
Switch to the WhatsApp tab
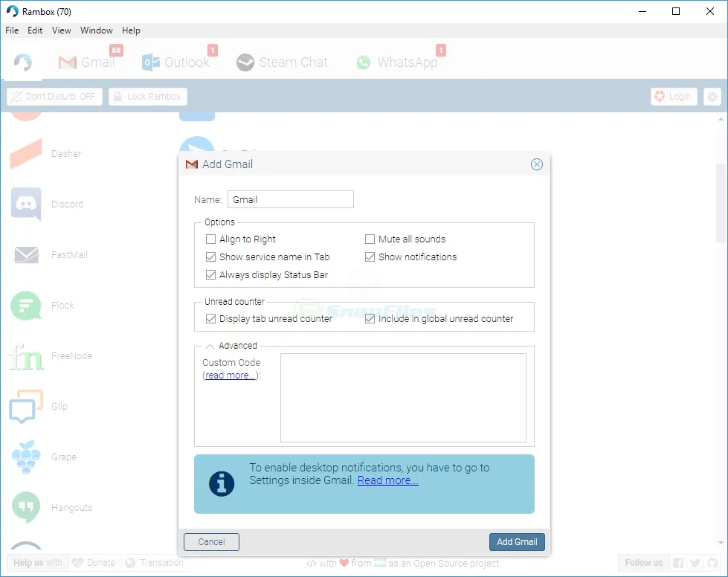[x=397, y=62]
